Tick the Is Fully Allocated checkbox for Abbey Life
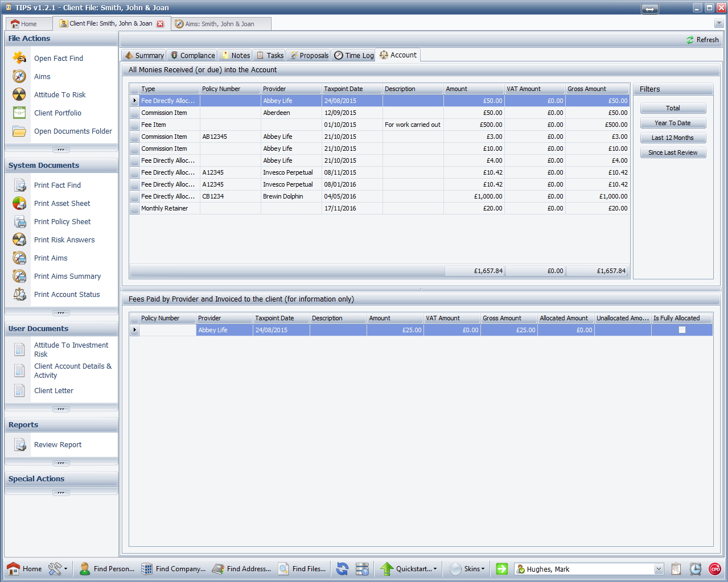 pos(682,330)
